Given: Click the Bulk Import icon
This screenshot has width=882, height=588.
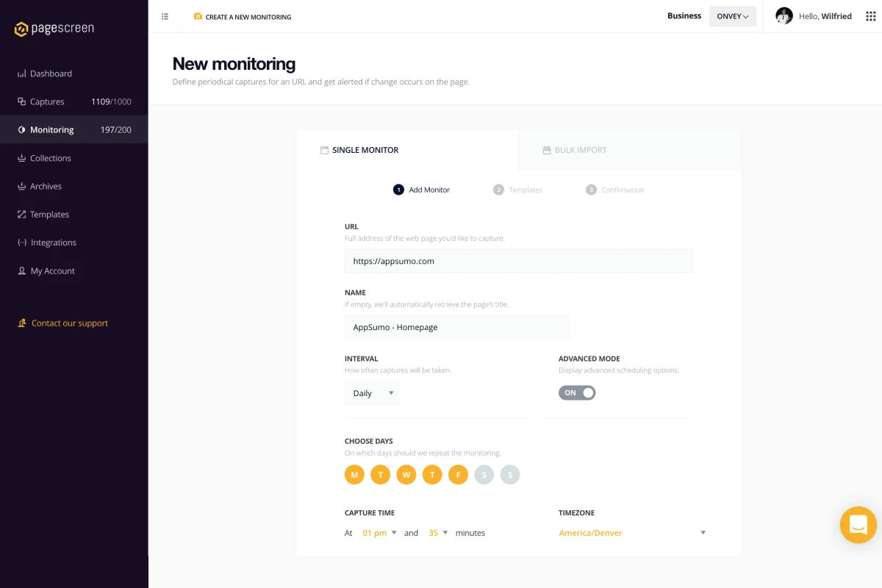Looking at the screenshot, I should point(547,150).
